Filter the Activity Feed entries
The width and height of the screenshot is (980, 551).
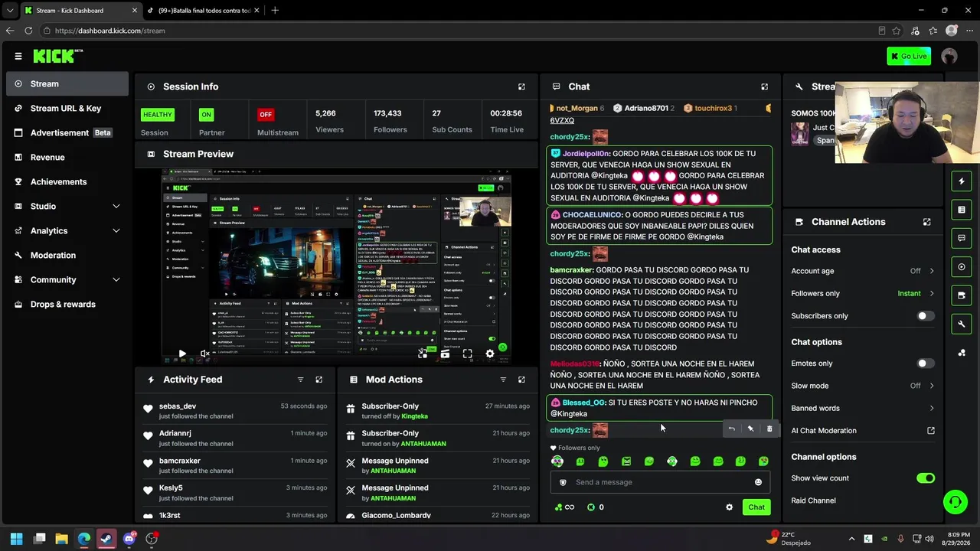pyautogui.click(x=300, y=380)
